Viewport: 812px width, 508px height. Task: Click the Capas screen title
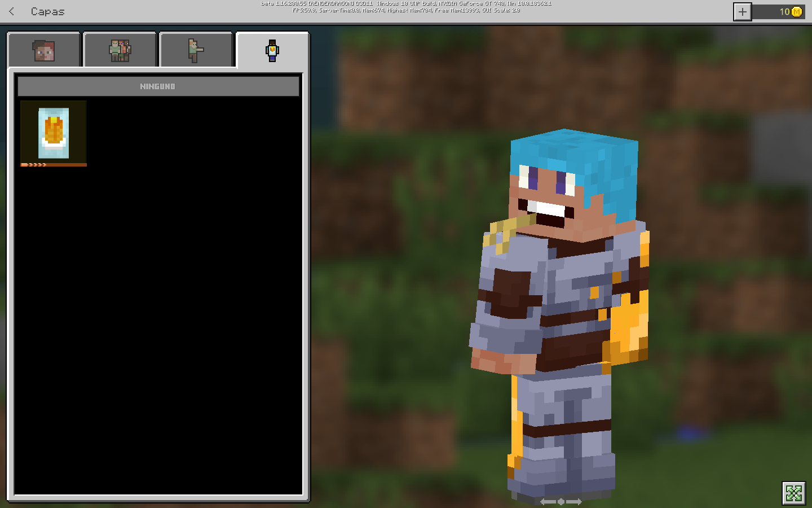[48, 11]
